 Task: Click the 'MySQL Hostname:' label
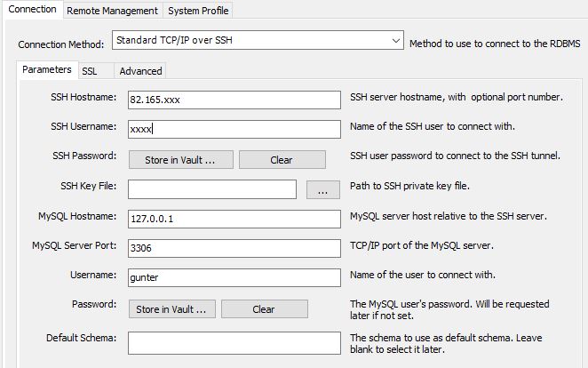point(77,216)
